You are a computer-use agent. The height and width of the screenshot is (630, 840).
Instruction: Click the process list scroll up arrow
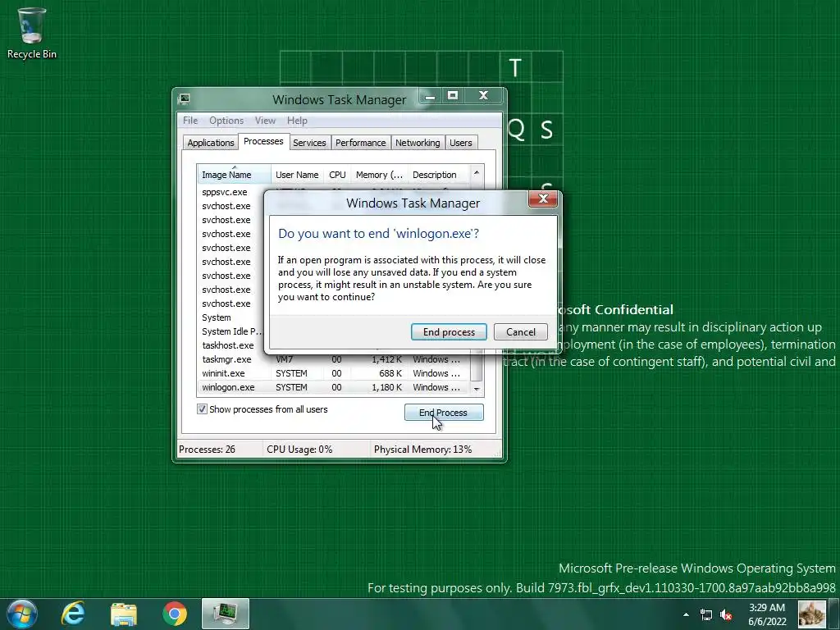tap(477, 172)
